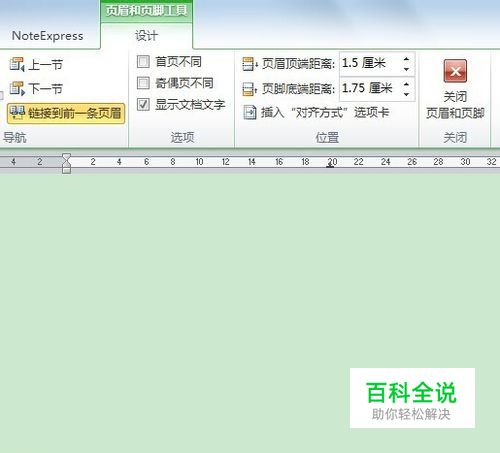
Task: Toggle 链接到前一条页眉 link button
Action: pos(66,113)
